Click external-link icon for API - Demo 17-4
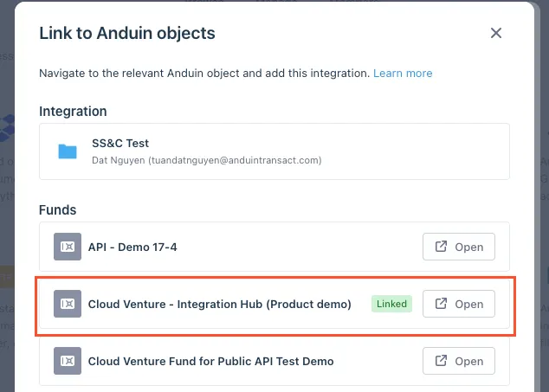The height and width of the screenshot is (392, 549). (x=441, y=247)
